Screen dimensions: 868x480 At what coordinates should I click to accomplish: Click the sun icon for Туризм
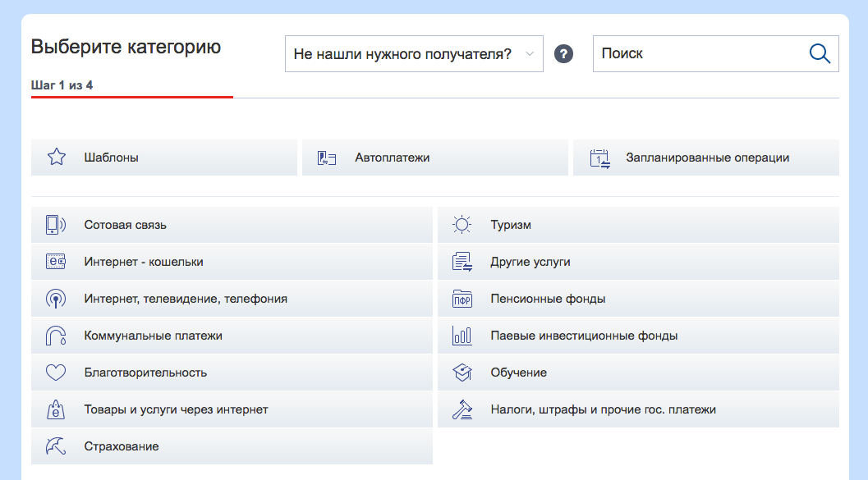(462, 225)
